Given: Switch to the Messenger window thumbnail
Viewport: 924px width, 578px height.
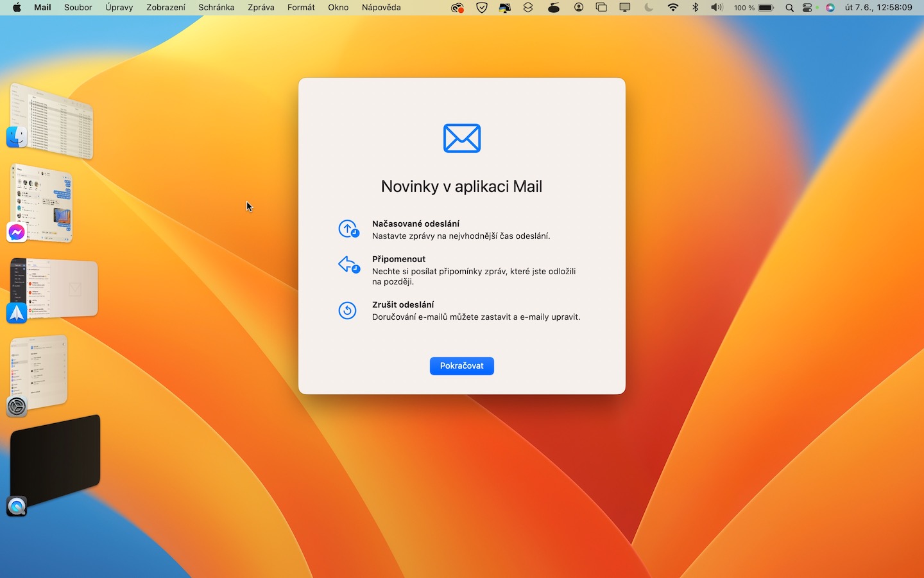Looking at the screenshot, I should [42, 202].
